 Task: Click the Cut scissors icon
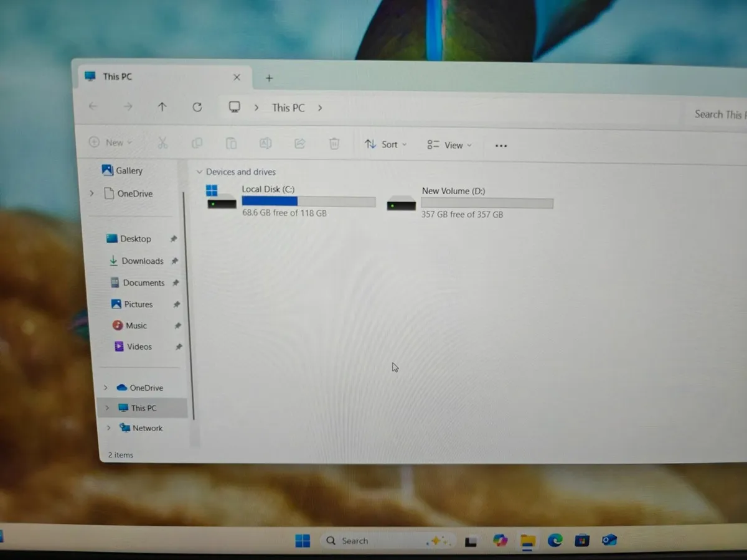[x=162, y=143]
